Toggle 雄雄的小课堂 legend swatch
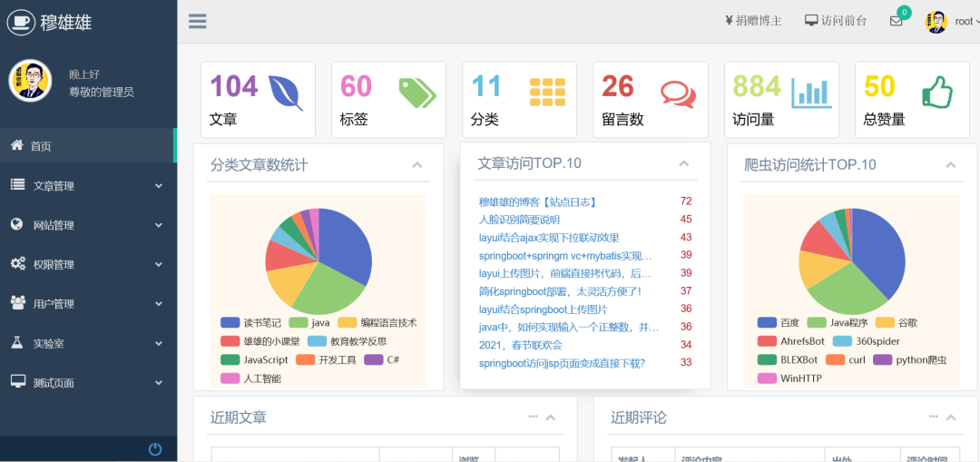This screenshot has height=462, width=980. click(230, 341)
